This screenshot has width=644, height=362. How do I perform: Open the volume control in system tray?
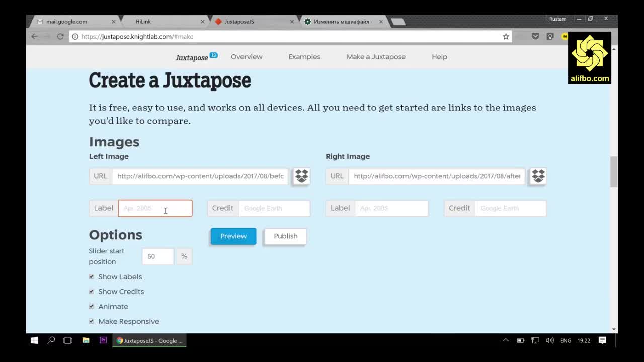tap(550, 340)
